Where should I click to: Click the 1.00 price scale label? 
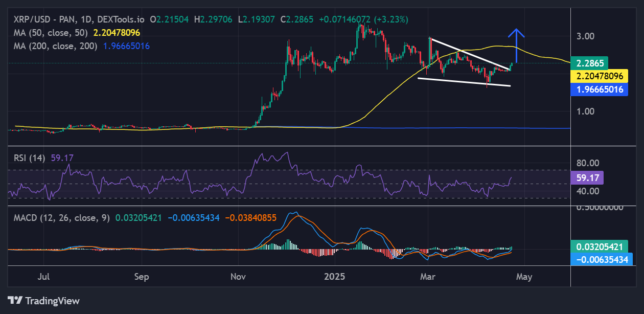coord(585,111)
